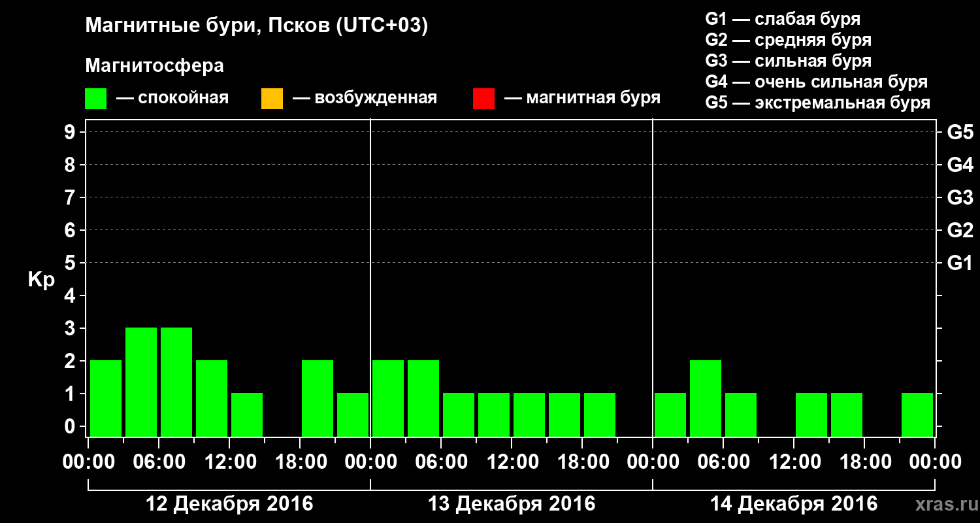Click the 'Магнитосфера' heading
This screenshot has width=980, height=523.
tap(155, 66)
